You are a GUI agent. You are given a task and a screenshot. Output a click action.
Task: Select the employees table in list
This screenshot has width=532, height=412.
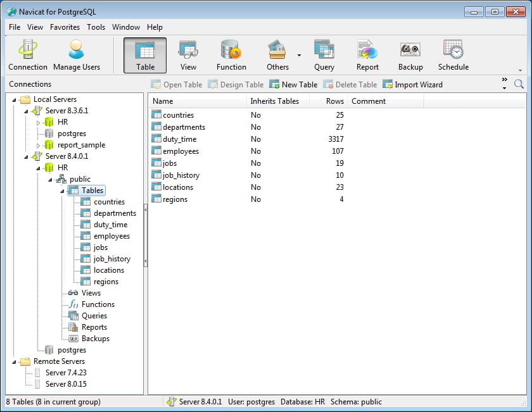pos(180,151)
